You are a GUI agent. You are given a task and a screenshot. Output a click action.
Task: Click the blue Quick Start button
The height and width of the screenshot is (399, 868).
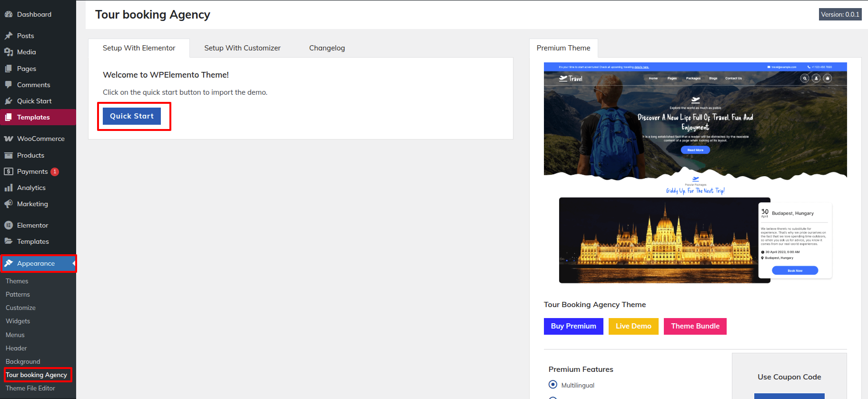tap(132, 116)
